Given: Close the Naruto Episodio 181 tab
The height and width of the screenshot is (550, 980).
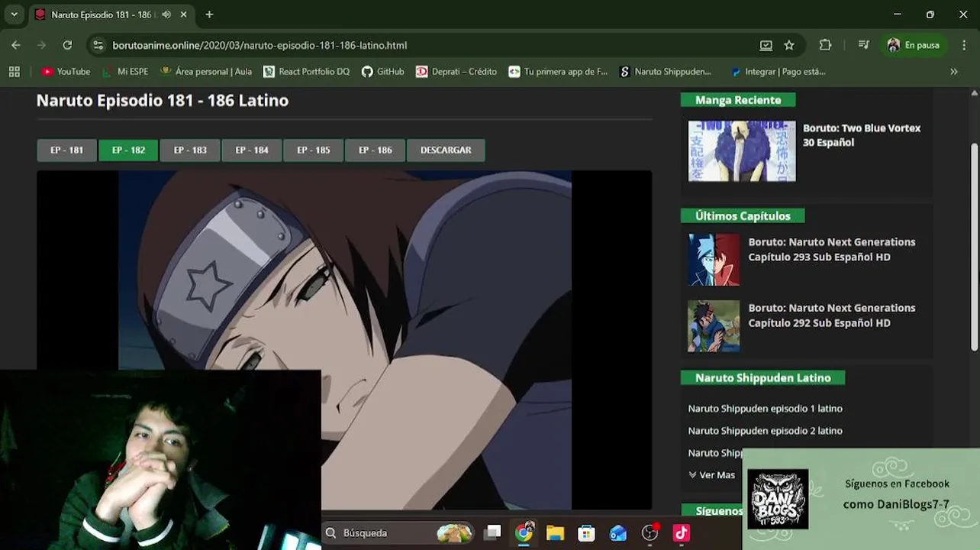Looking at the screenshot, I should click(x=184, y=15).
